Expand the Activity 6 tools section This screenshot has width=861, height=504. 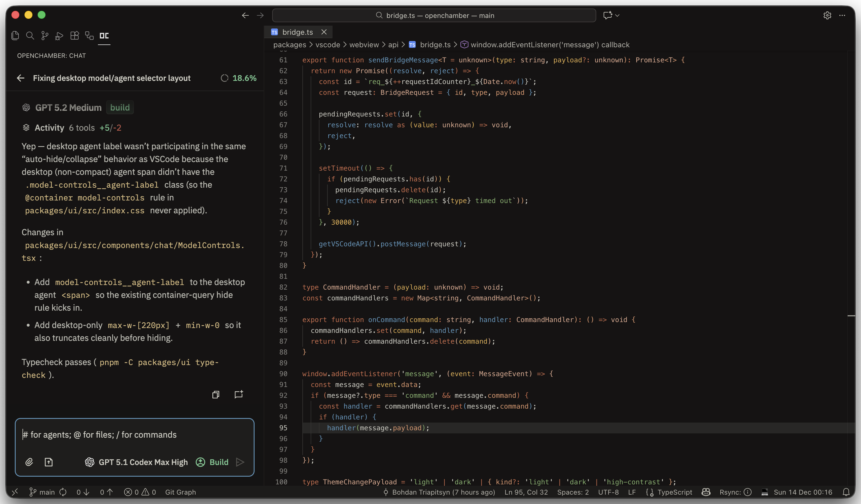pyautogui.click(x=71, y=128)
